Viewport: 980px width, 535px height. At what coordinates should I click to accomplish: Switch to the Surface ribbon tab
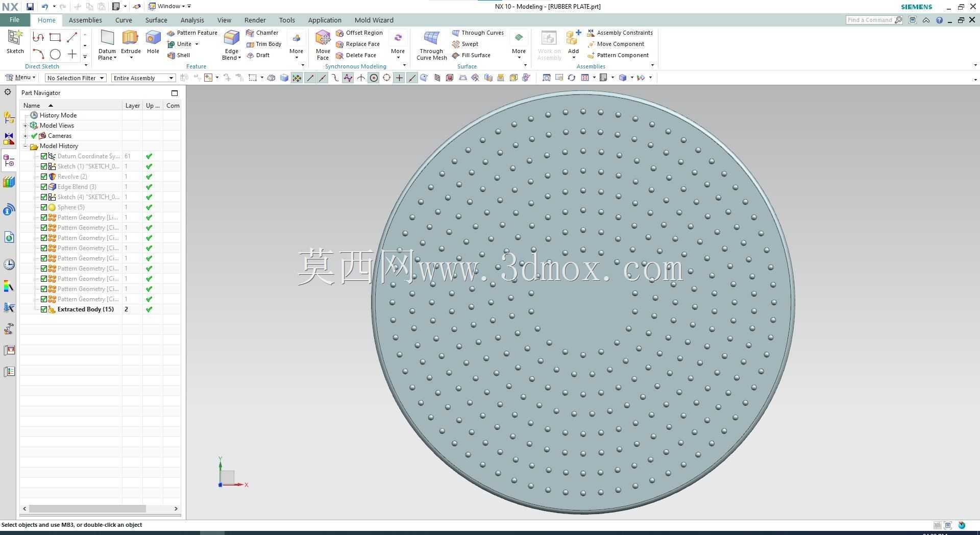pos(156,20)
